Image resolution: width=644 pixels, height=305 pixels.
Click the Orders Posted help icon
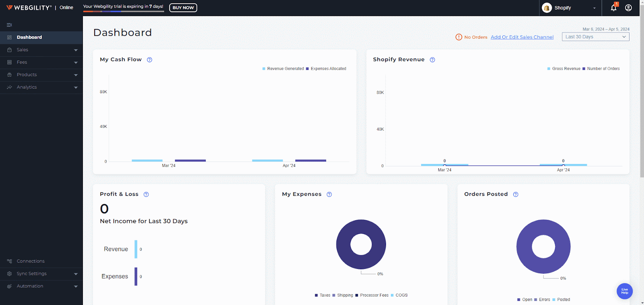point(516,194)
